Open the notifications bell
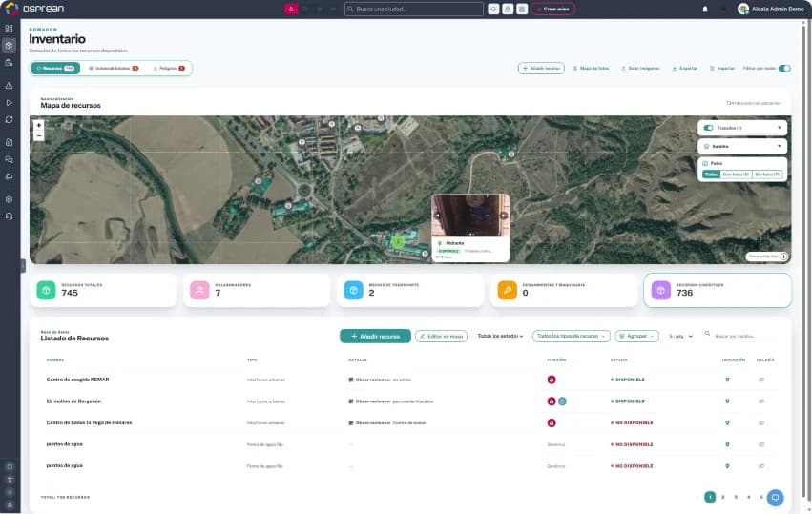The height and width of the screenshot is (514, 812). 705,9
